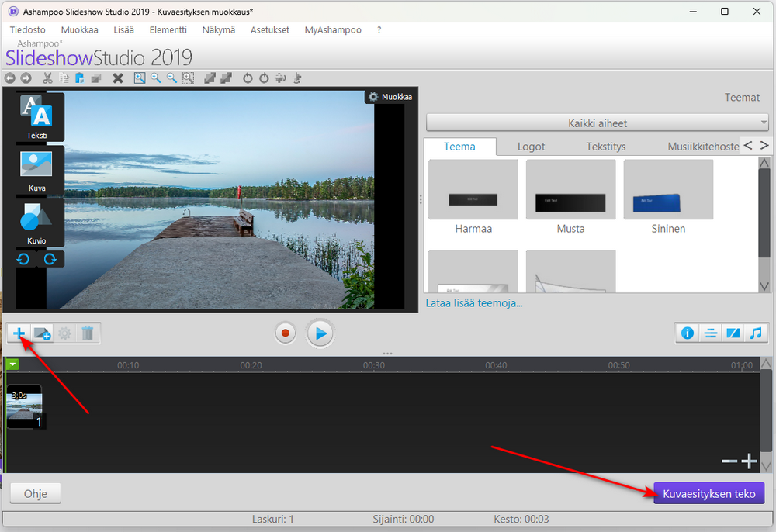Delete with the black X toolbar icon
This screenshot has width=776, height=532.
118,78
